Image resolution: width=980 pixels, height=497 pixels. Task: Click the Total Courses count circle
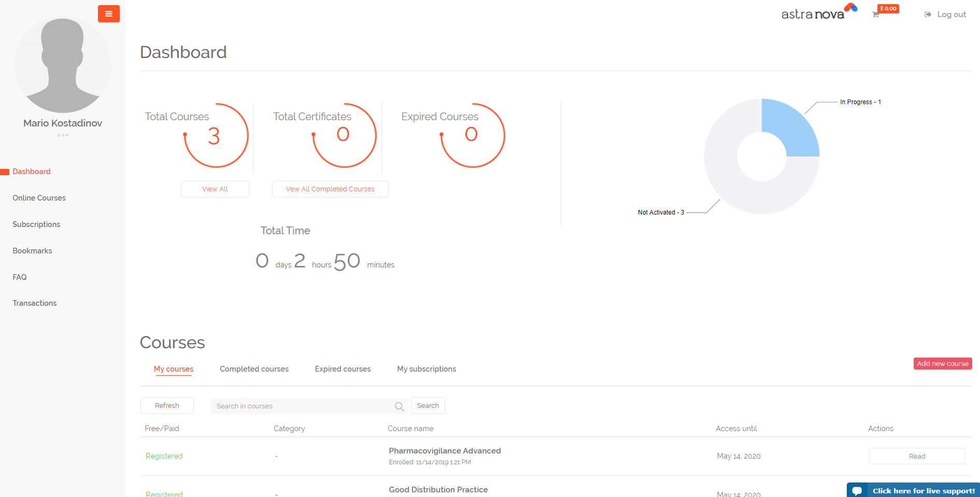(216, 135)
